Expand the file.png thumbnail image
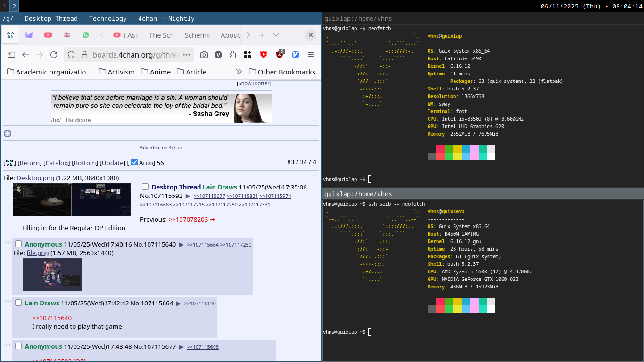This screenshot has width=644, height=362. 52,275
